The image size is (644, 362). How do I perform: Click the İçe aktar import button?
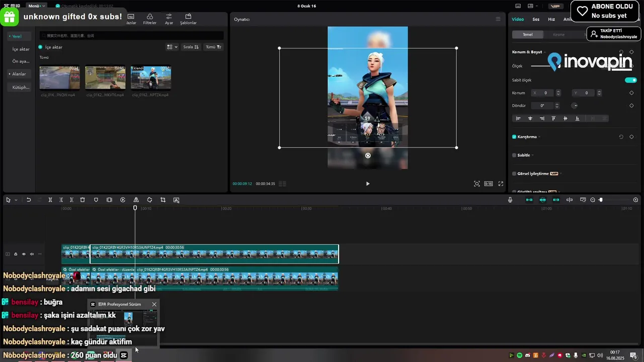(x=50, y=47)
